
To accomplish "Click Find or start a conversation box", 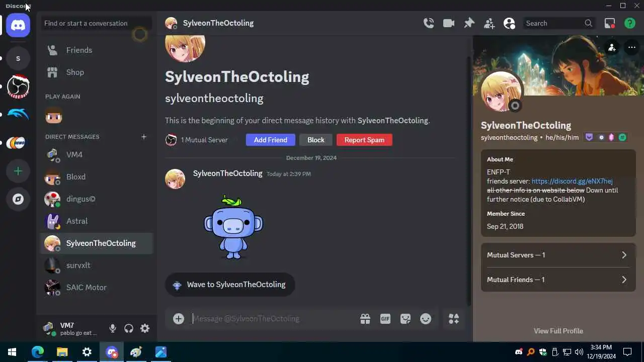I will [96, 23].
